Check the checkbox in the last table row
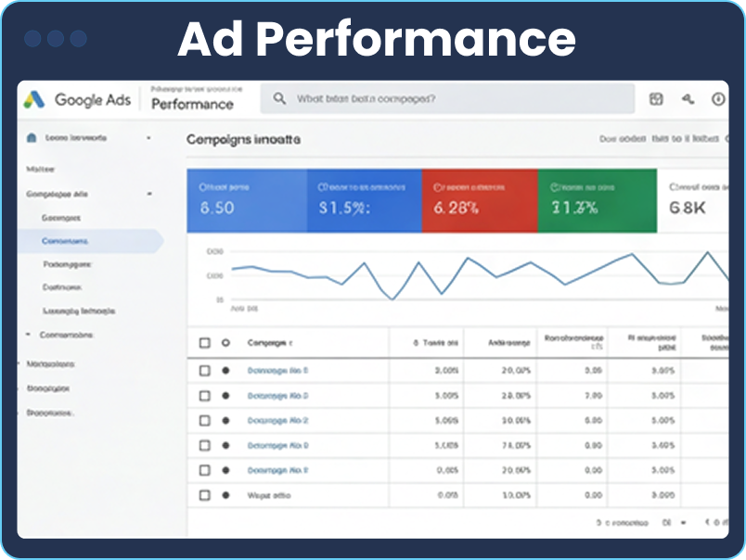The height and width of the screenshot is (560, 746). (x=205, y=495)
